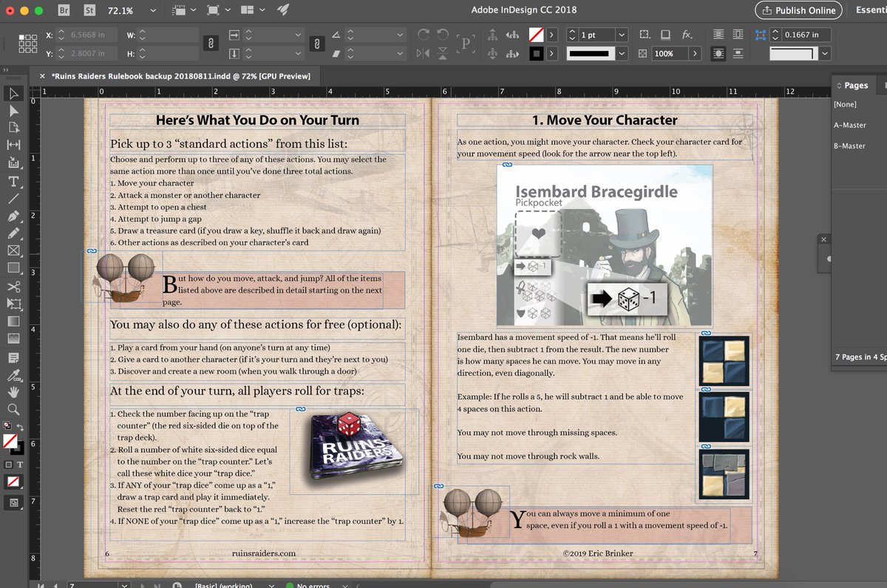This screenshot has width=887, height=588.
Task: Activate the Gap tool
Action: pos(13,146)
